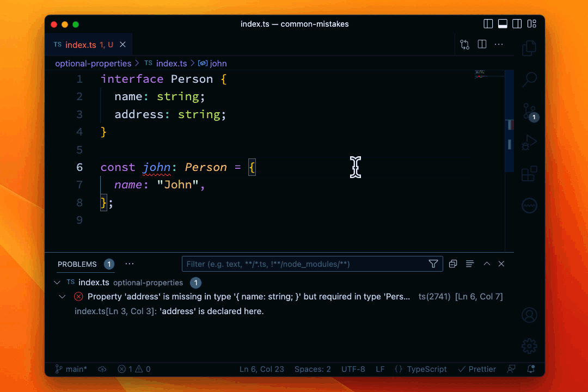
Task: Collapse the Problems panel with chevron
Action: pos(486,264)
